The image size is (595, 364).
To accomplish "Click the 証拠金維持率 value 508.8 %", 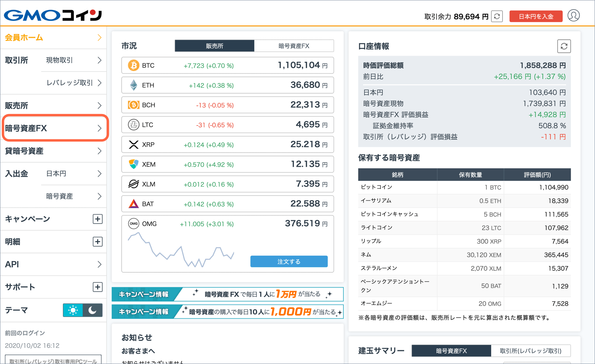I will tap(552, 126).
